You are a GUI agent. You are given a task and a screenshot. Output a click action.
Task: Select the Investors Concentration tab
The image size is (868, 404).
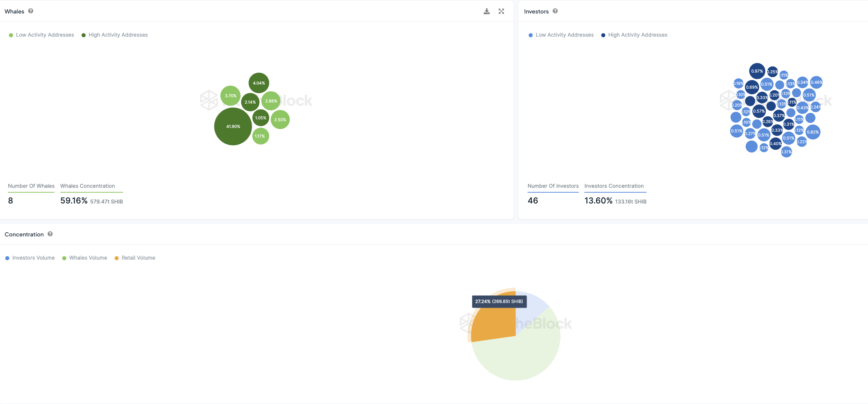pos(614,186)
